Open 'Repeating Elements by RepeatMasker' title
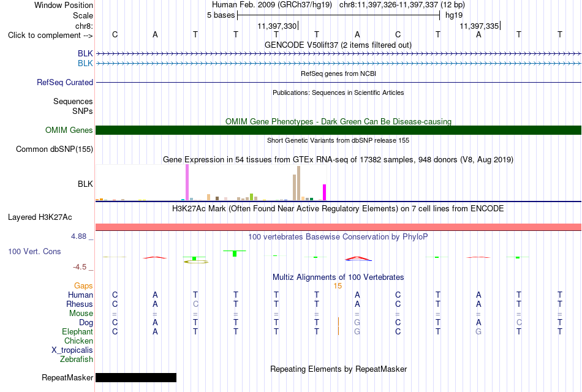This screenshot has height=392, width=582. [x=339, y=369]
